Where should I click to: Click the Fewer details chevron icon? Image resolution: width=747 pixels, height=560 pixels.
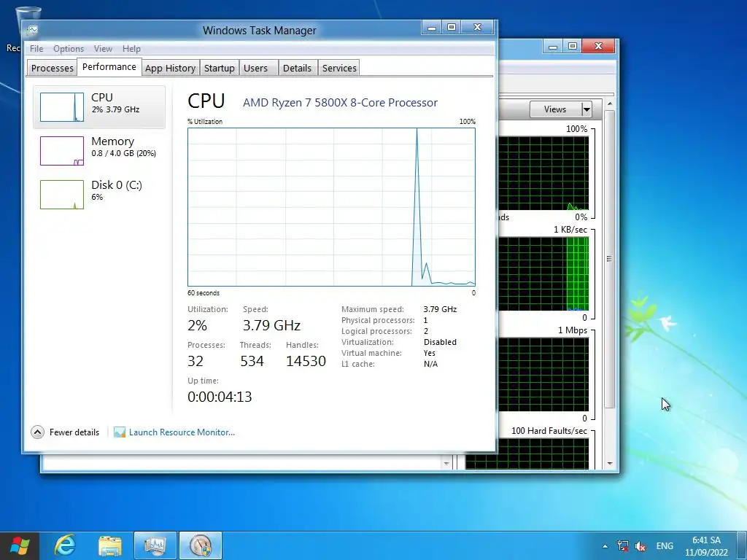click(x=37, y=432)
